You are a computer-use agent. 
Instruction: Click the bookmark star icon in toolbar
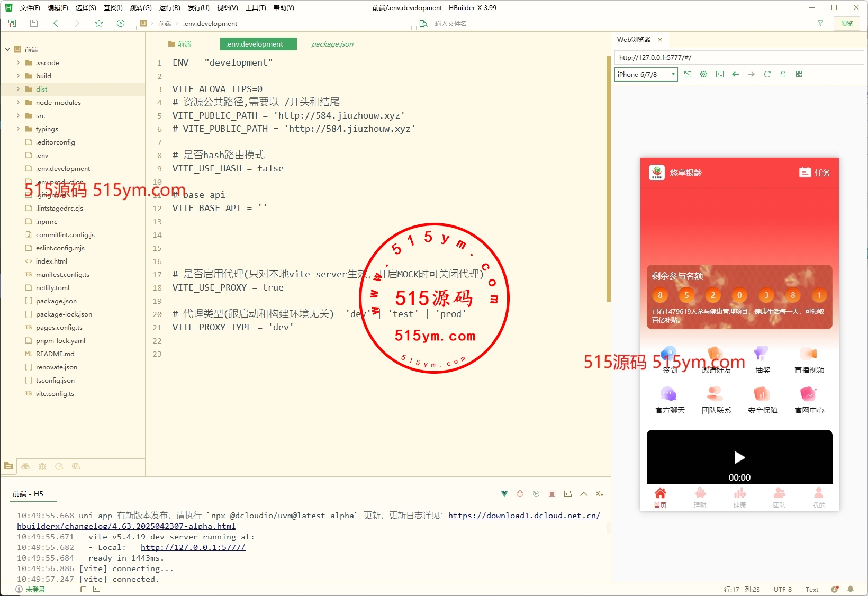tap(99, 23)
